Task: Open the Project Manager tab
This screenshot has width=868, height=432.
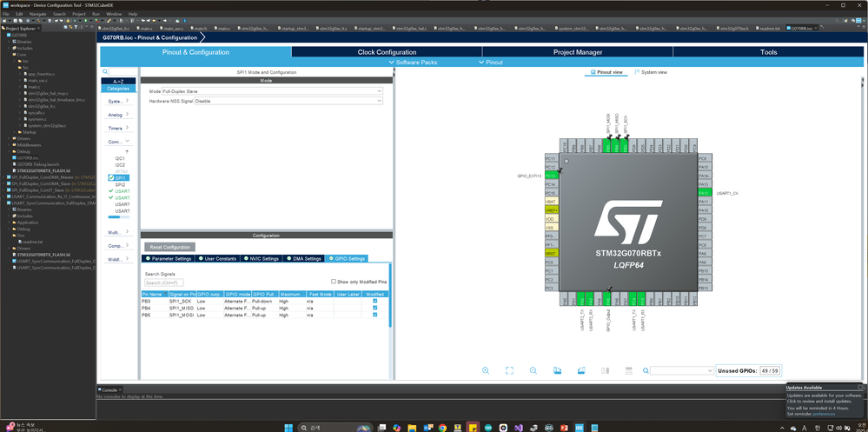Action: [x=578, y=52]
